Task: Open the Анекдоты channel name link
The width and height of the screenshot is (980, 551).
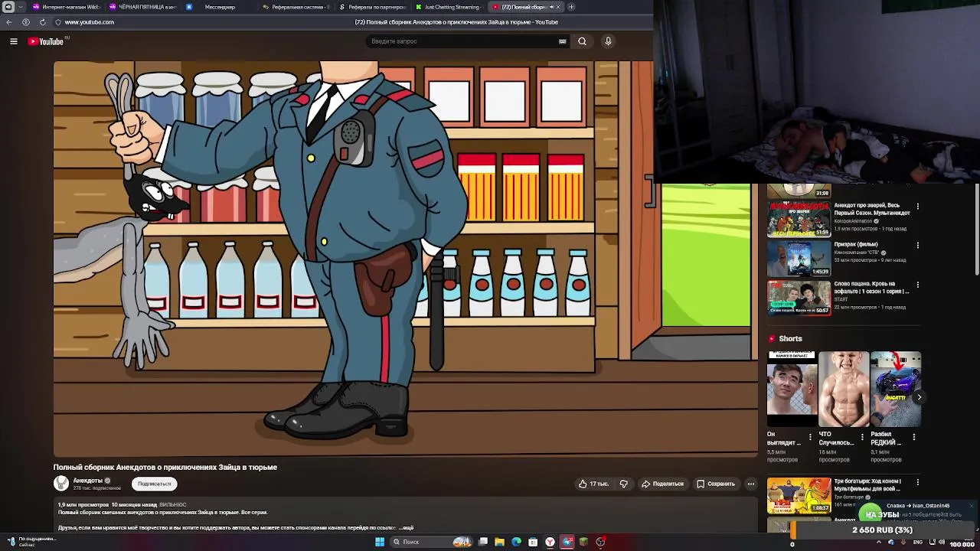Action: 87,481
